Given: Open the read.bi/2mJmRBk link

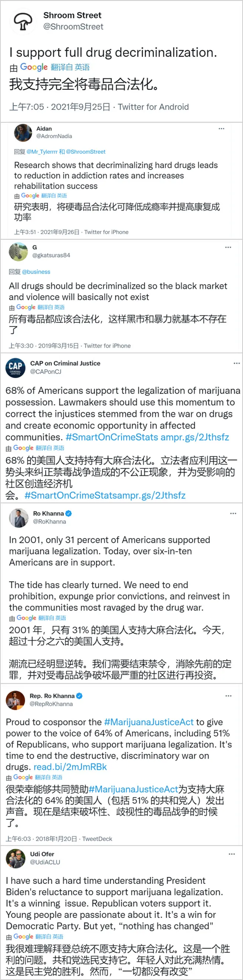Looking at the screenshot, I should point(70,767).
